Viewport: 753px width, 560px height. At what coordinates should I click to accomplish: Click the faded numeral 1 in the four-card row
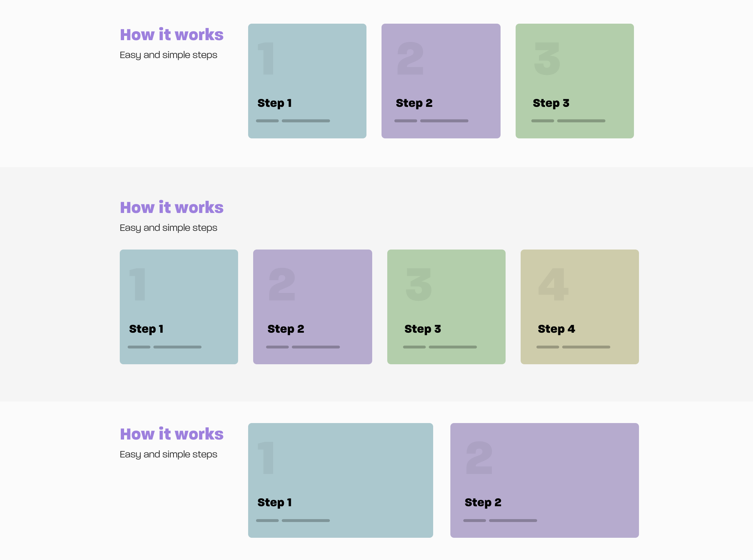[x=138, y=284]
